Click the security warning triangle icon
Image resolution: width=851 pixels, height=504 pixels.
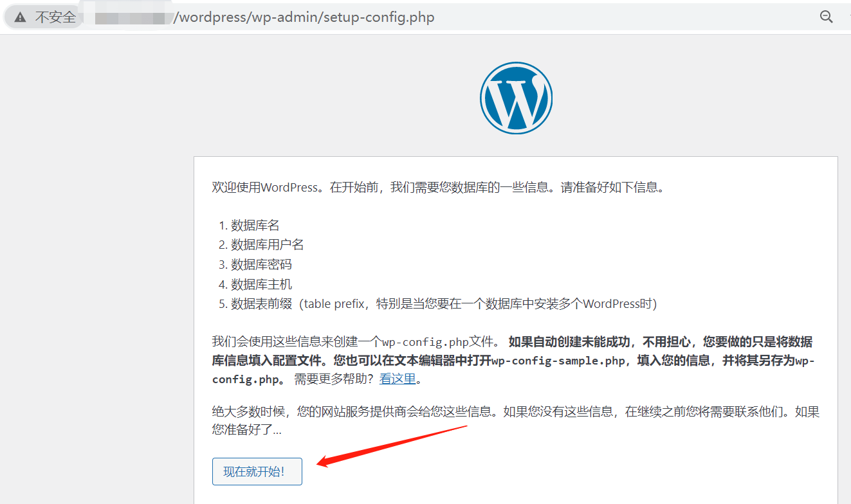click(21, 17)
